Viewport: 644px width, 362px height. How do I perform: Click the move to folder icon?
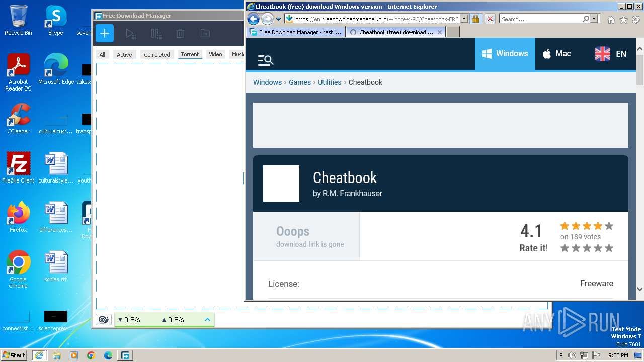[x=205, y=34]
